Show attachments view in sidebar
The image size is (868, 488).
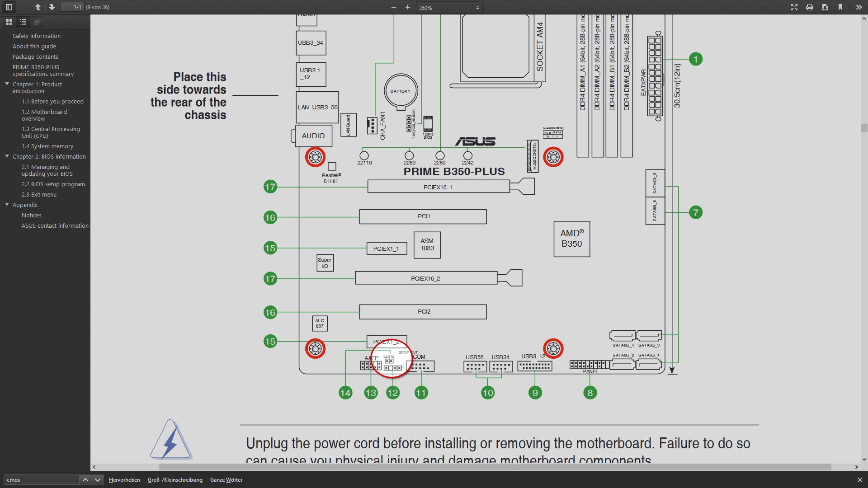click(37, 22)
